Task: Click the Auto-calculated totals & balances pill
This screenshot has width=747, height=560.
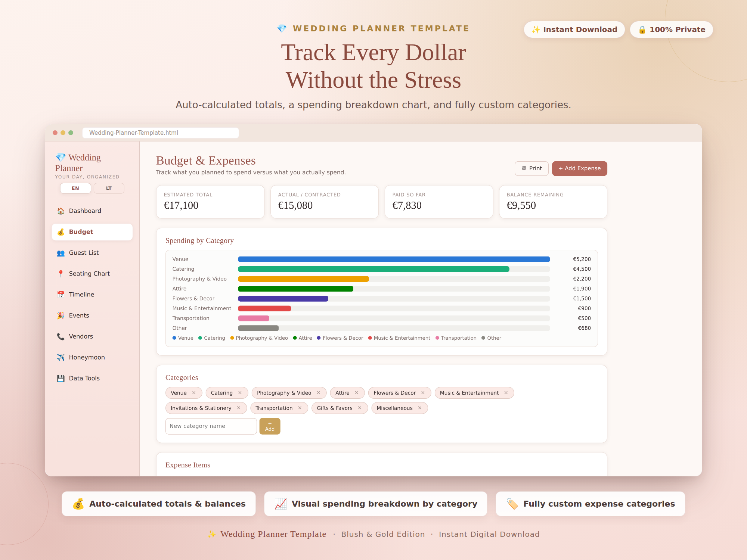Action: 159,504
